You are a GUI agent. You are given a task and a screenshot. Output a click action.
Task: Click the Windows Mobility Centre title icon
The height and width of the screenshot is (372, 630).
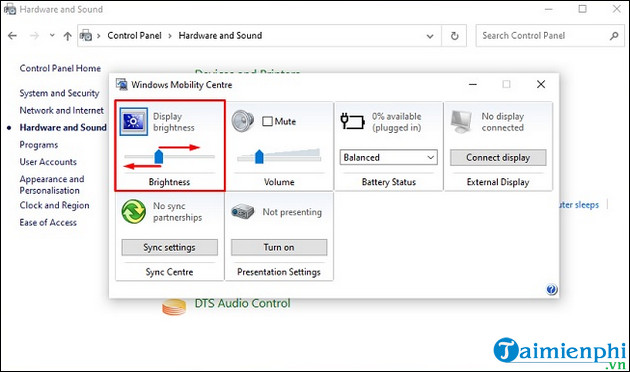(x=122, y=84)
